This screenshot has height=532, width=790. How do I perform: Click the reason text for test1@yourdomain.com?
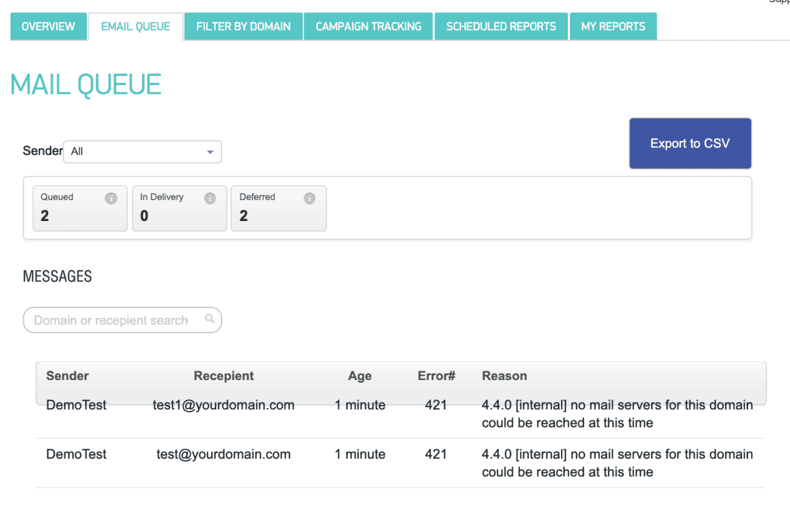(617, 414)
